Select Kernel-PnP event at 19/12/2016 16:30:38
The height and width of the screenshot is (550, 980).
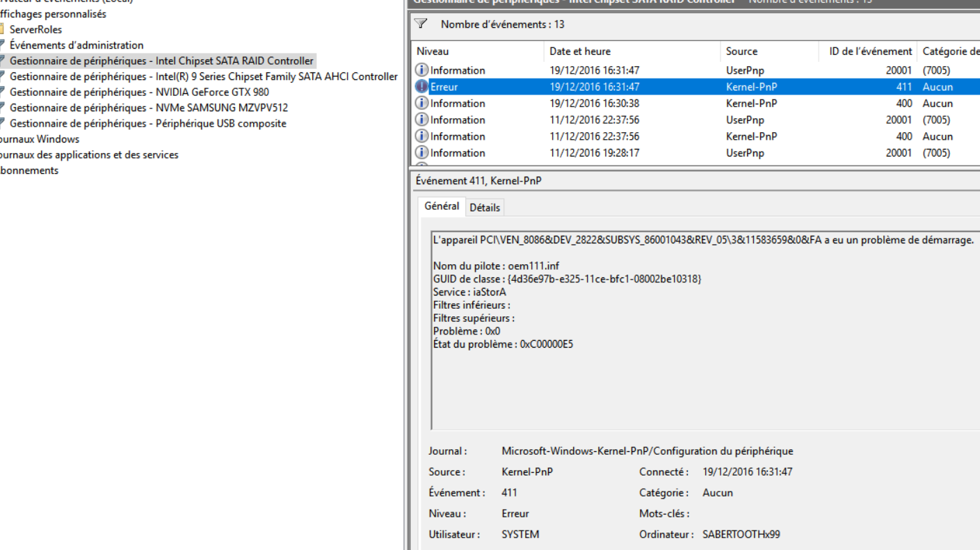696,103
